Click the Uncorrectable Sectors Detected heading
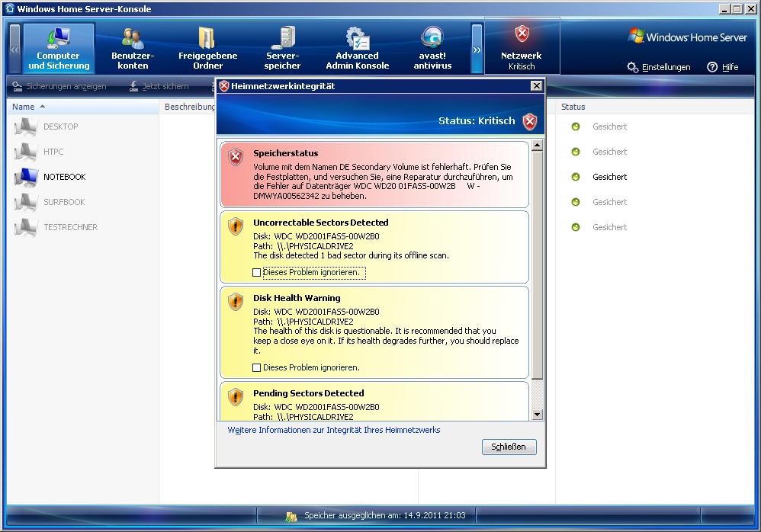761x532 pixels. click(x=321, y=223)
